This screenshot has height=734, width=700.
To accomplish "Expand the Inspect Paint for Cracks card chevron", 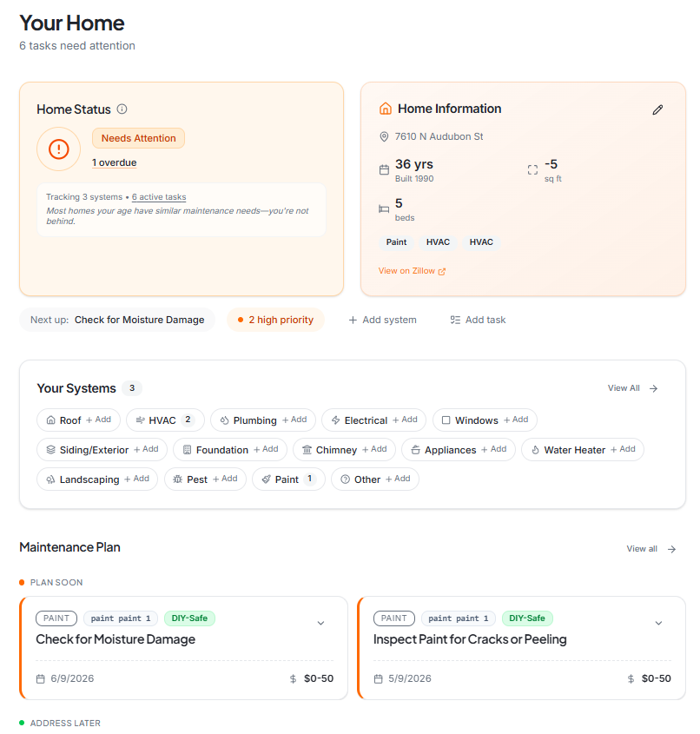I will coord(658,623).
